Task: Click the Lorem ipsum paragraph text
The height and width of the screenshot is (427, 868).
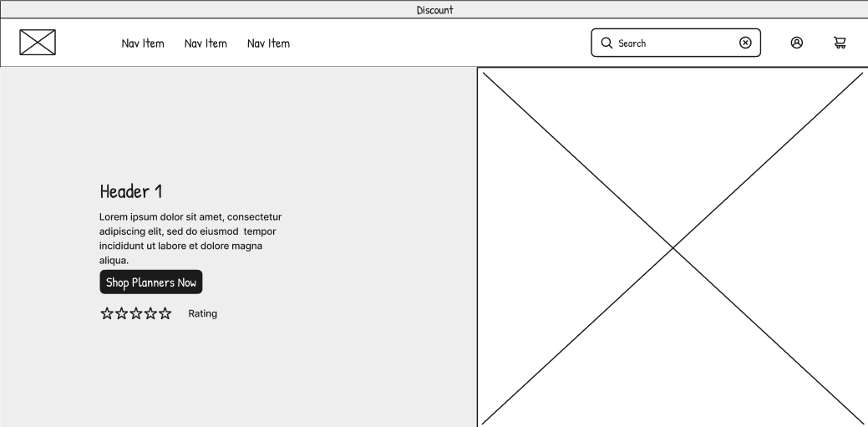Action: click(x=191, y=238)
